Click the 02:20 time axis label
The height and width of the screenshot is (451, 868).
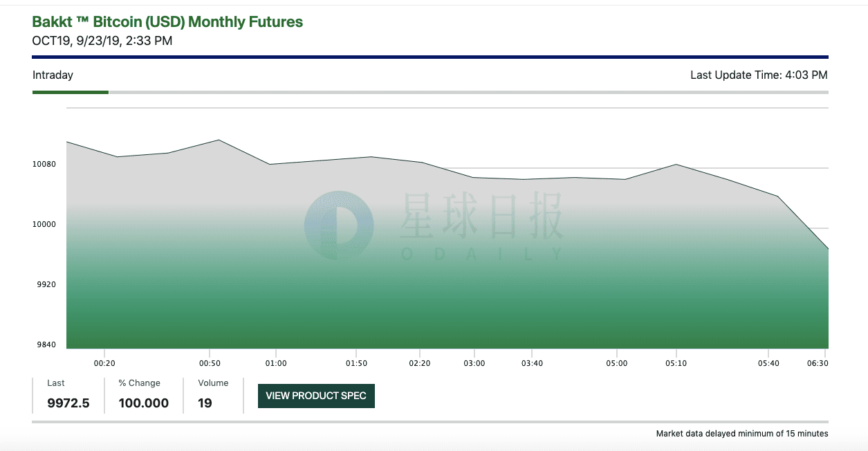tap(420, 362)
